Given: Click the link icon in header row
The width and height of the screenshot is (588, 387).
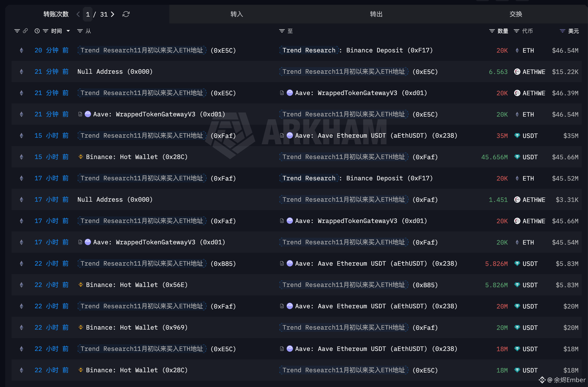Looking at the screenshot, I should pos(26,31).
